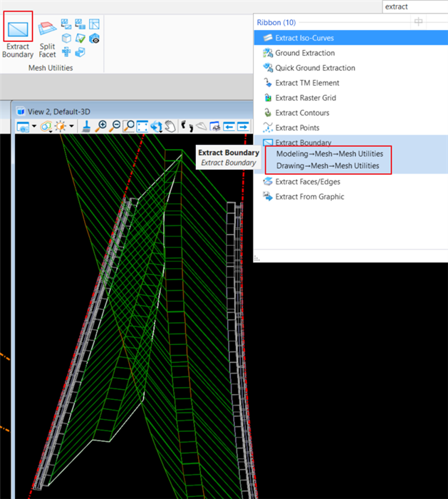This screenshot has width=448, height=499.
Task: Click the Zoom Out magnifier icon
Action: tap(115, 127)
